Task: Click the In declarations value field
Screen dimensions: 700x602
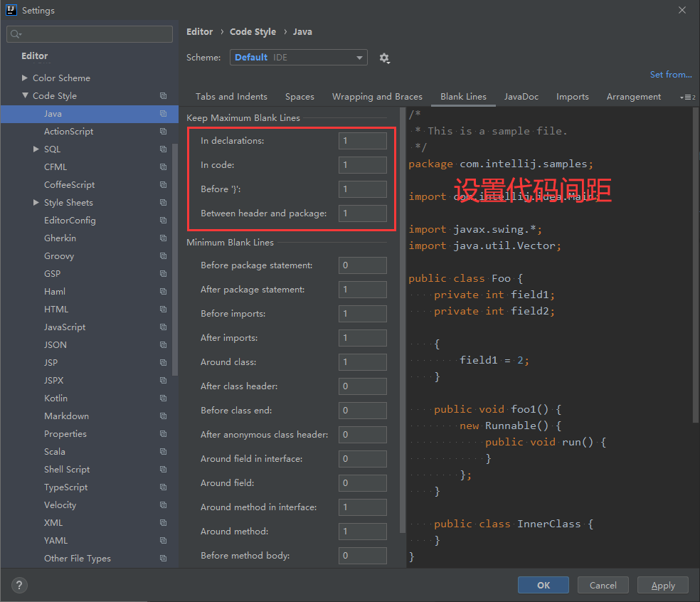Action: 363,141
